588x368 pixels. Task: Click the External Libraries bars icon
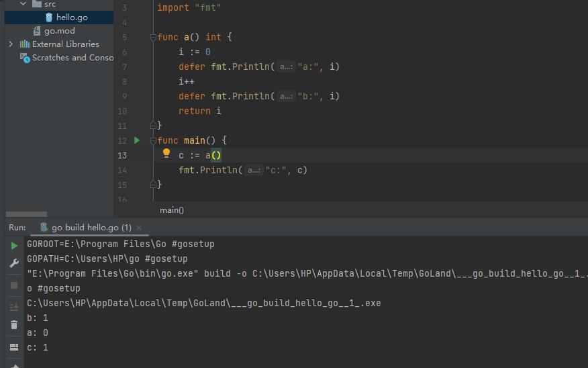[25, 44]
